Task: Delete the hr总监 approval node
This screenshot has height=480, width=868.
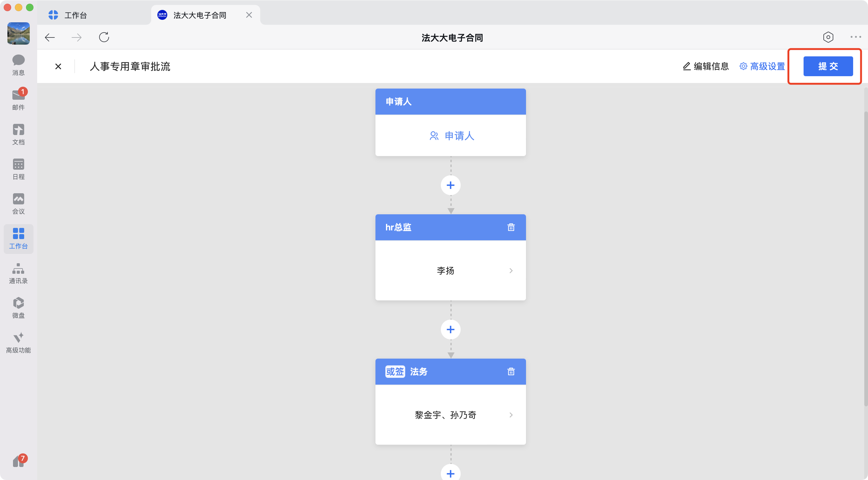Action: click(511, 227)
